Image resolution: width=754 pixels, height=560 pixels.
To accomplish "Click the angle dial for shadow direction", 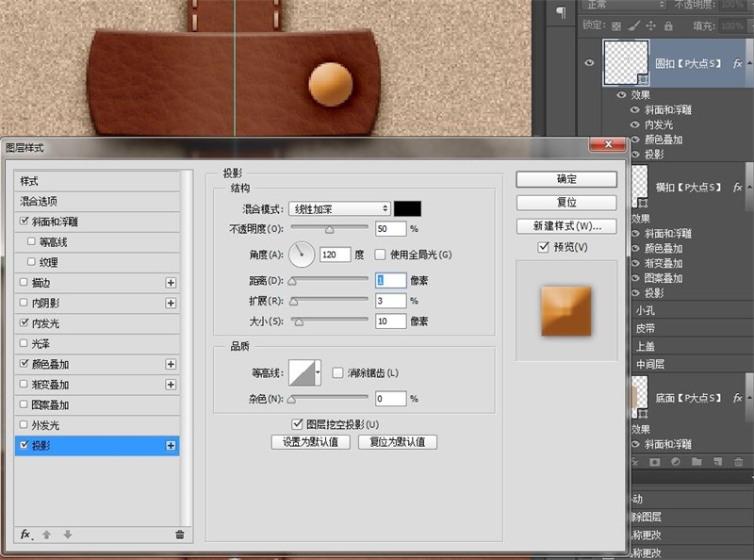I will (x=302, y=255).
